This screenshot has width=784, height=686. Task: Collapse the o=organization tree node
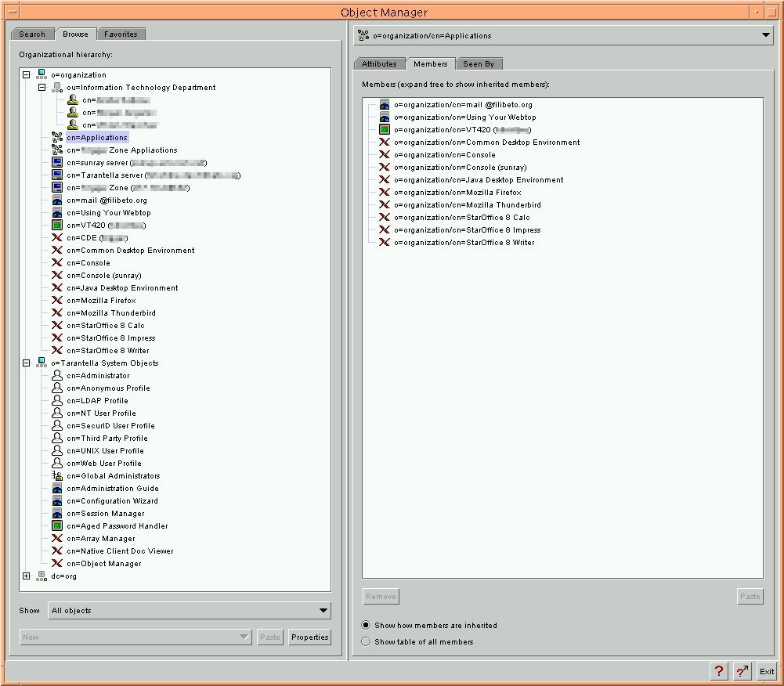tap(26, 75)
